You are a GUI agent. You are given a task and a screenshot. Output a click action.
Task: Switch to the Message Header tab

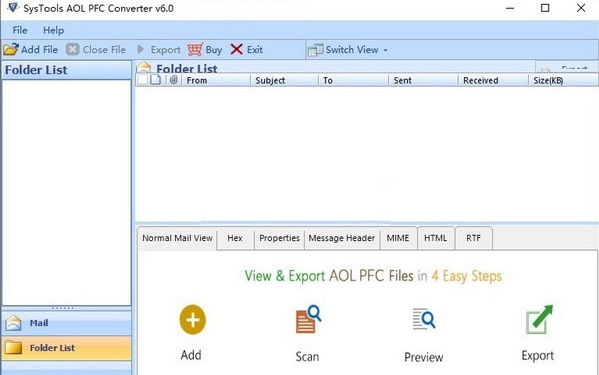pos(342,238)
